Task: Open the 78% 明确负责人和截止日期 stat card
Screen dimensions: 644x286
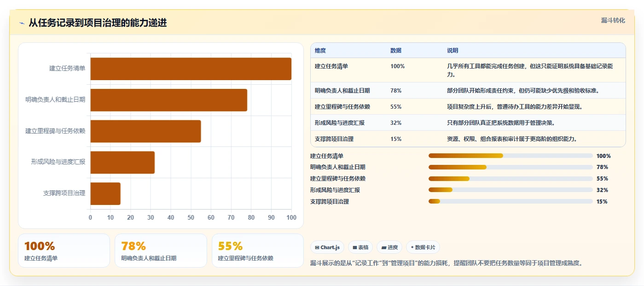Action: (161, 251)
